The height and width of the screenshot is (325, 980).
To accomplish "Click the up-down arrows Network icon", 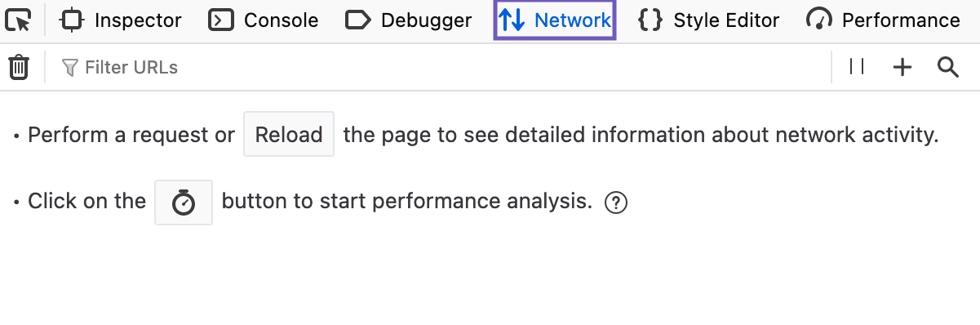I will 512,20.
